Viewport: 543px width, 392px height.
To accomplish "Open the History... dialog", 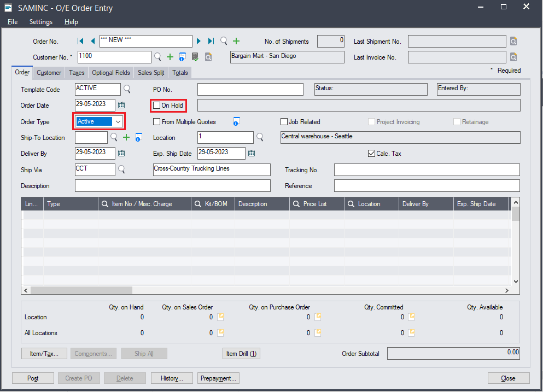I will click(x=172, y=378).
